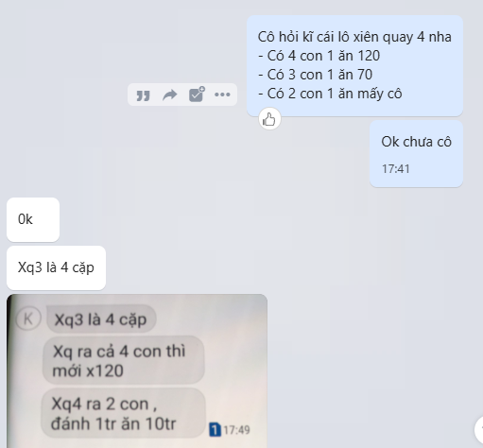The width and height of the screenshot is (483, 448).
Task: Click the line "- Có 2 con 1 ăn mấy cô"
Action: coord(330,94)
